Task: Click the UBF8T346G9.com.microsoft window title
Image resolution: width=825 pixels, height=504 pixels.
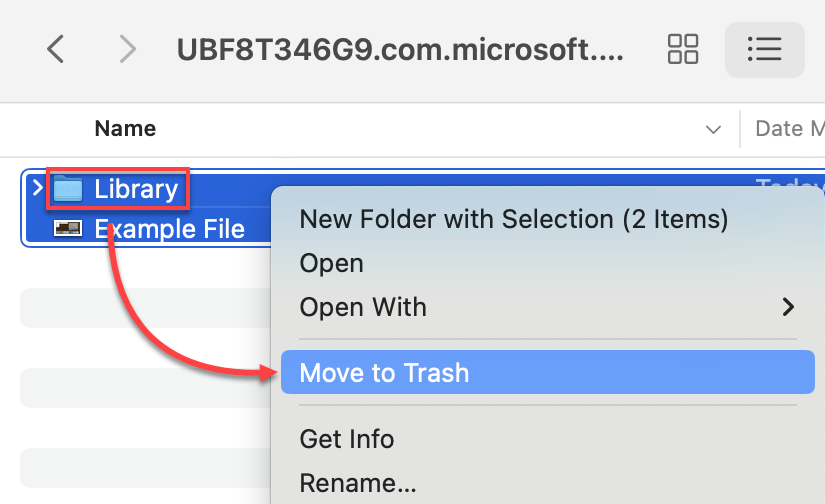Action: [400, 50]
